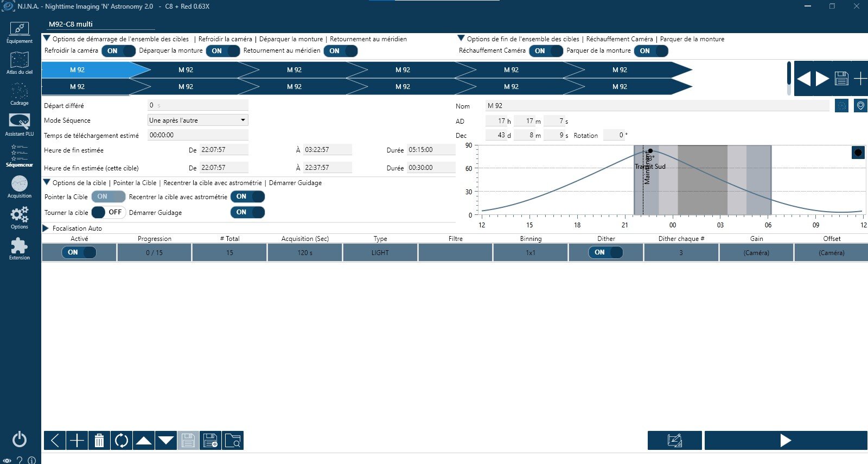868x464 pixels.
Task: Move sequence row down
Action: pos(166,440)
